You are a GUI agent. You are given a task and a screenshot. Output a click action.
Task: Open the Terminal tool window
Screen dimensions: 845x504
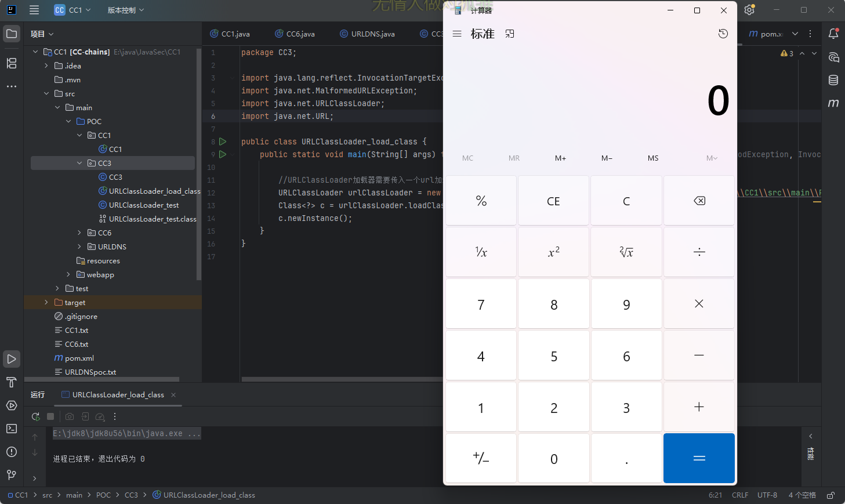click(12, 429)
